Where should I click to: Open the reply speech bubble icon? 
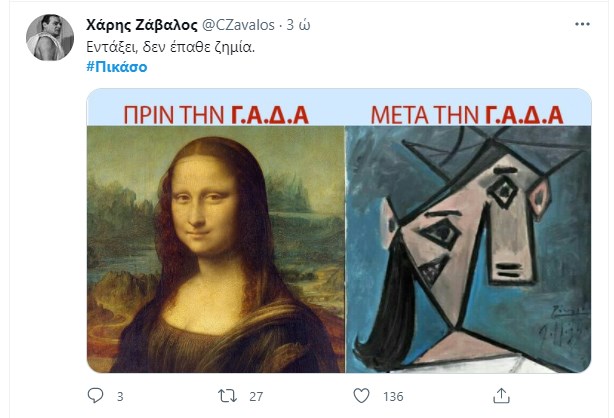pos(95,396)
